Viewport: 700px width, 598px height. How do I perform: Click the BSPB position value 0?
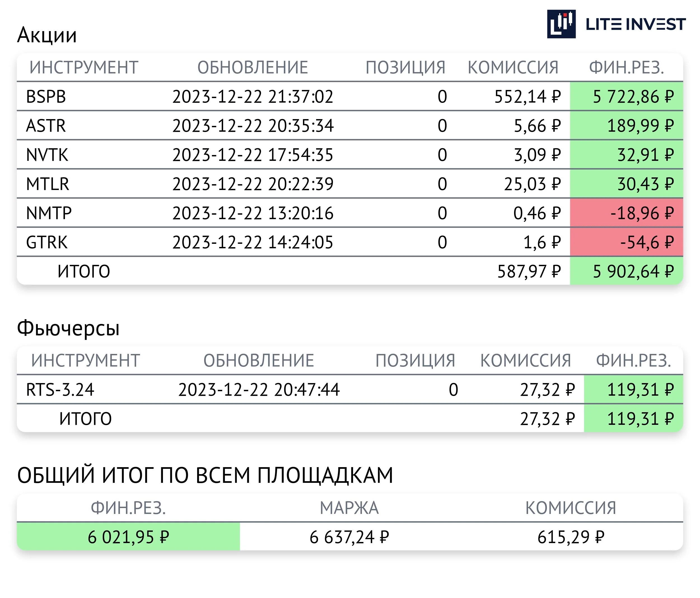point(442,97)
